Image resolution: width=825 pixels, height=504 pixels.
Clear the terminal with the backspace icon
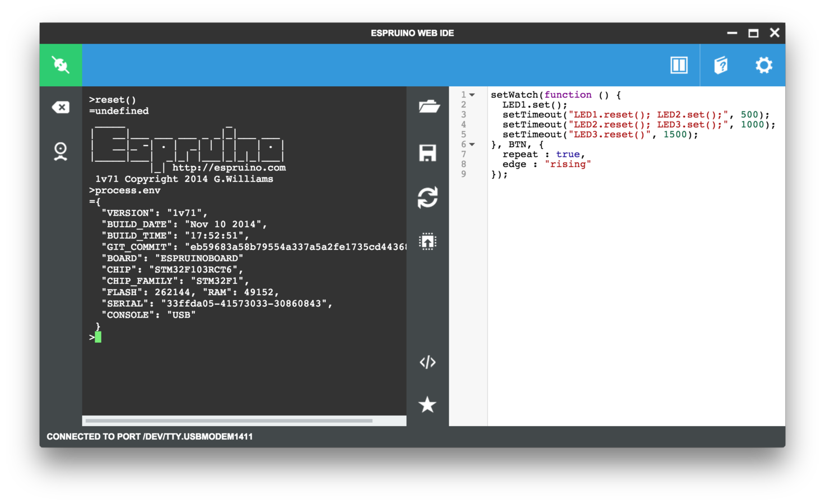point(60,107)
